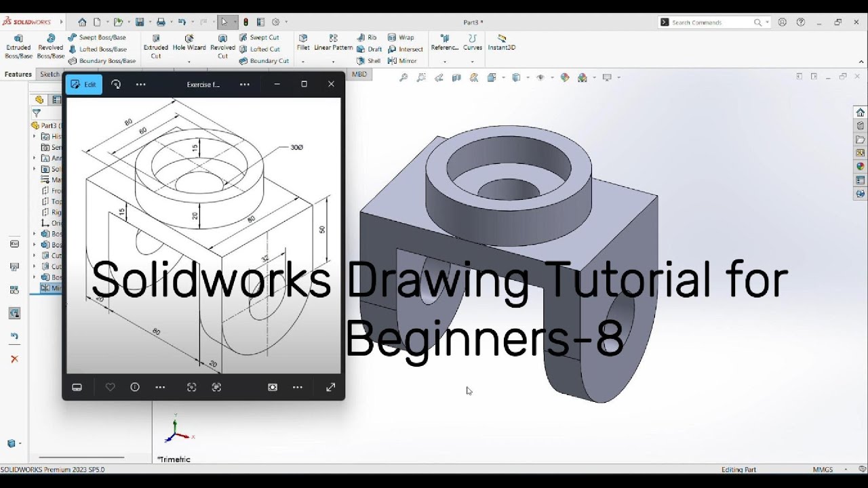Select the Hole Wizard tool
Screen dimensions: 868x488
tap(189, 43)
